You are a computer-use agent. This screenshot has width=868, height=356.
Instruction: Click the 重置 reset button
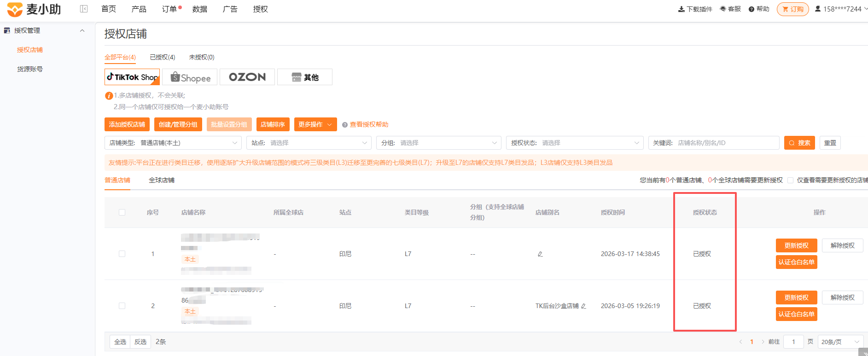click(830, 143)
